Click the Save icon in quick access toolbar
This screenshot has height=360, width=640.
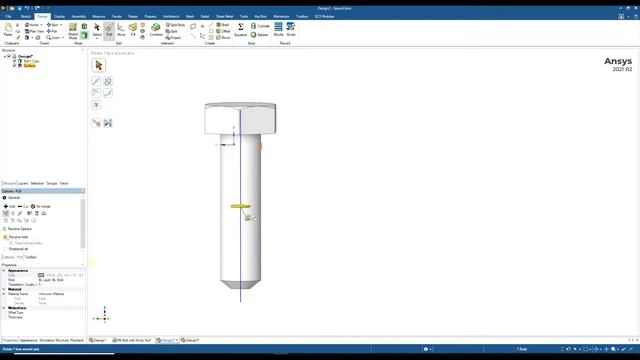point(19,8)
